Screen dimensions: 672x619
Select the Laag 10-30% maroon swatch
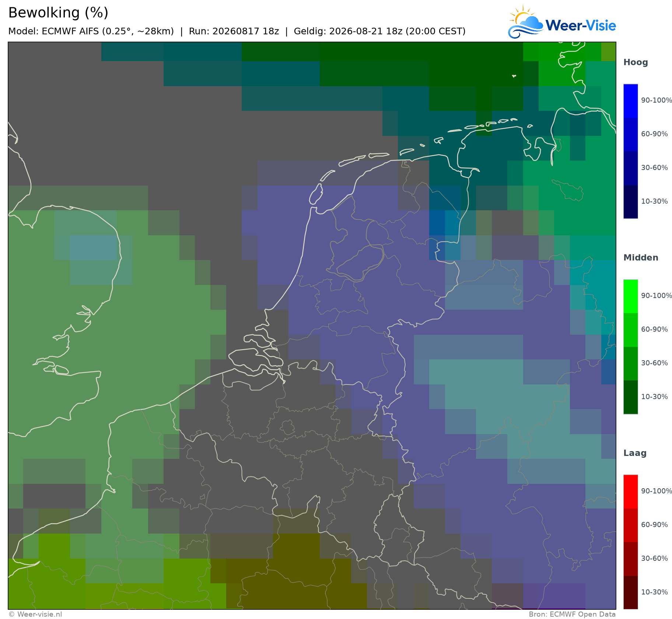coord(630,592)
